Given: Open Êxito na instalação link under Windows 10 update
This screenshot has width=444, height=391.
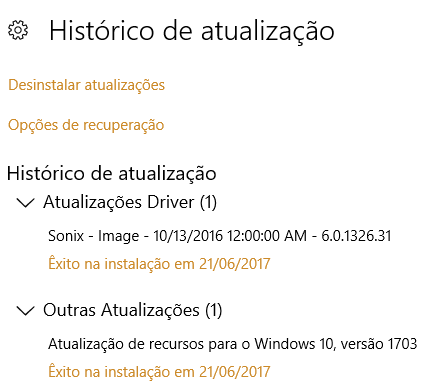Looking at the screenshot, I should (x=159, y=371).
